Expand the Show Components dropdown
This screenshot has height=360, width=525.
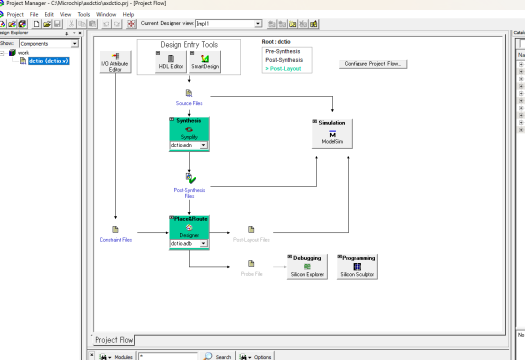pyautogui.click(x=75, y=44)
